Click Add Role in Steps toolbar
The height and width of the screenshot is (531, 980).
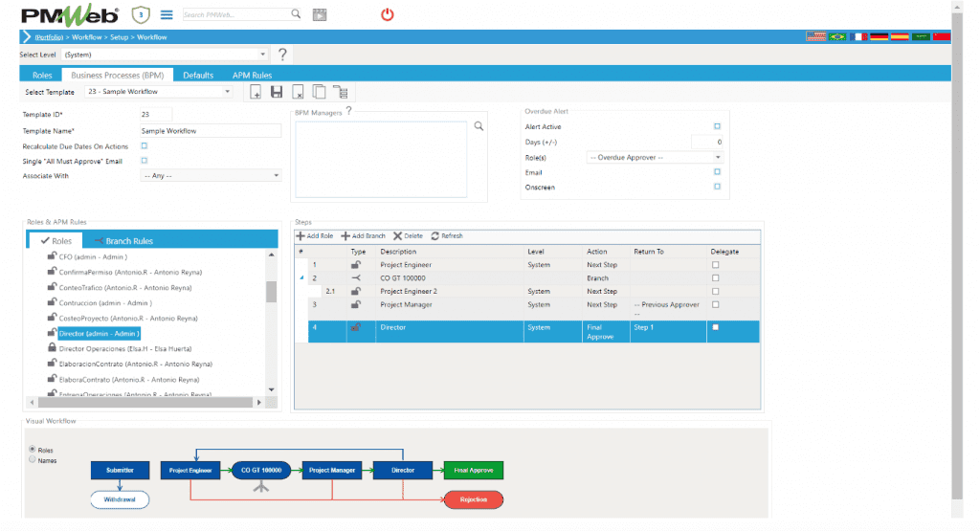(x=314, y=236)
